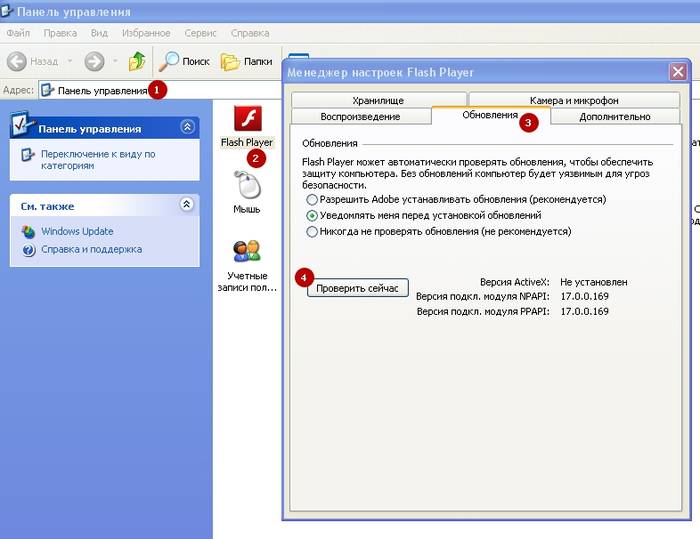Click 'Переключение к виду по категориям' link
Viewport: 700px width, 539px height.
click(97, 160)
